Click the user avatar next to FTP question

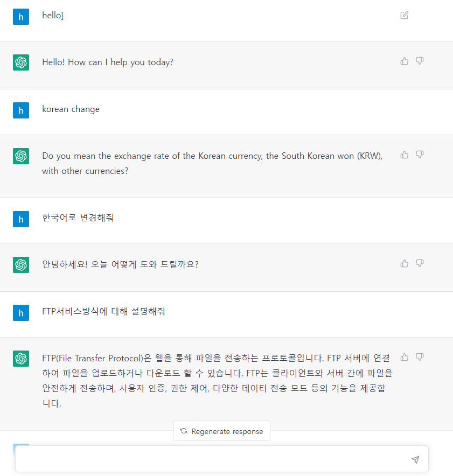pos(21,313)
